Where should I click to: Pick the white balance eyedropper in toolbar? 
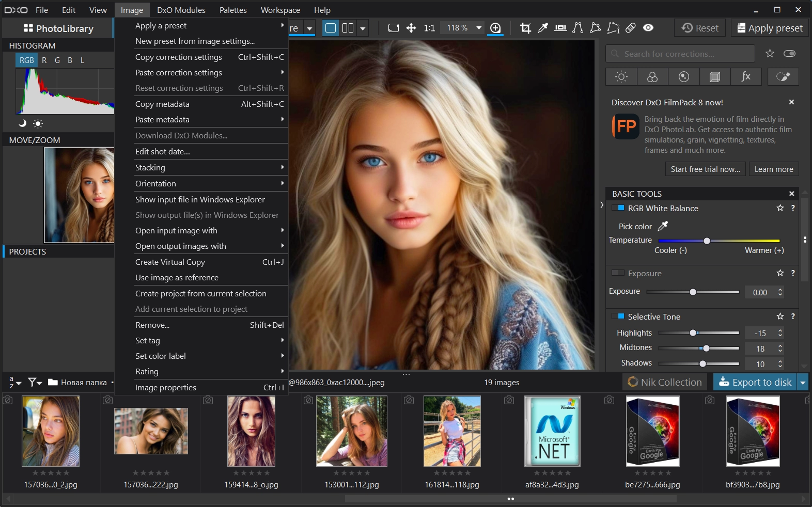tap(542, 28)
